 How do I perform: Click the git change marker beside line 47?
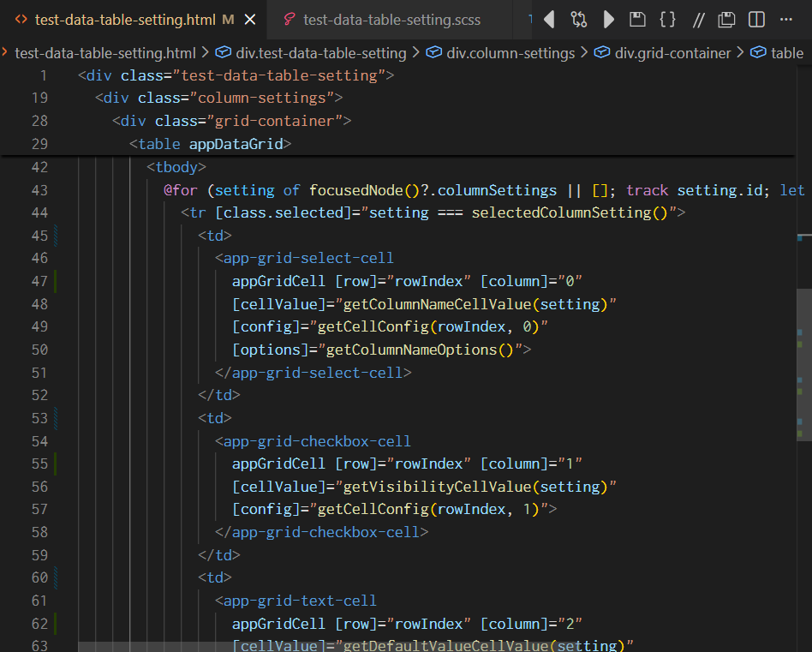(x=56, y=281)
